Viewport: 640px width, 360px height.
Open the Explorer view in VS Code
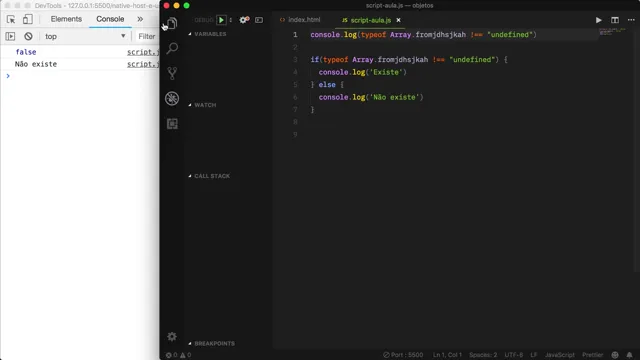click(172, 23)
